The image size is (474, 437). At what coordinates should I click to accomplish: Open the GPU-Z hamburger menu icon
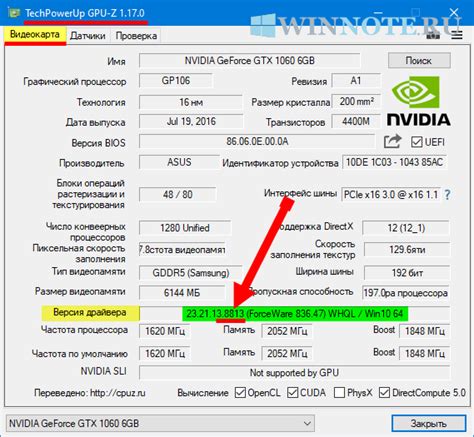coord(457,35)
